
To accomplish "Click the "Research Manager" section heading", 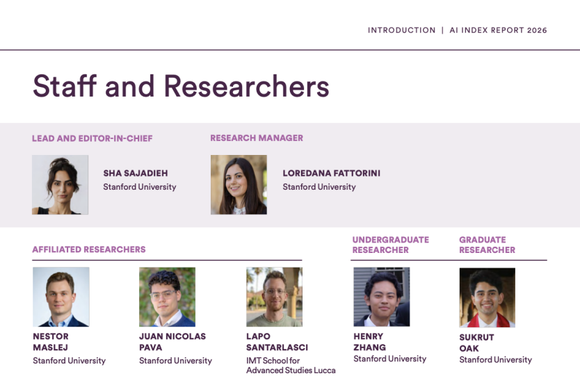I will [x=257, y=138].
